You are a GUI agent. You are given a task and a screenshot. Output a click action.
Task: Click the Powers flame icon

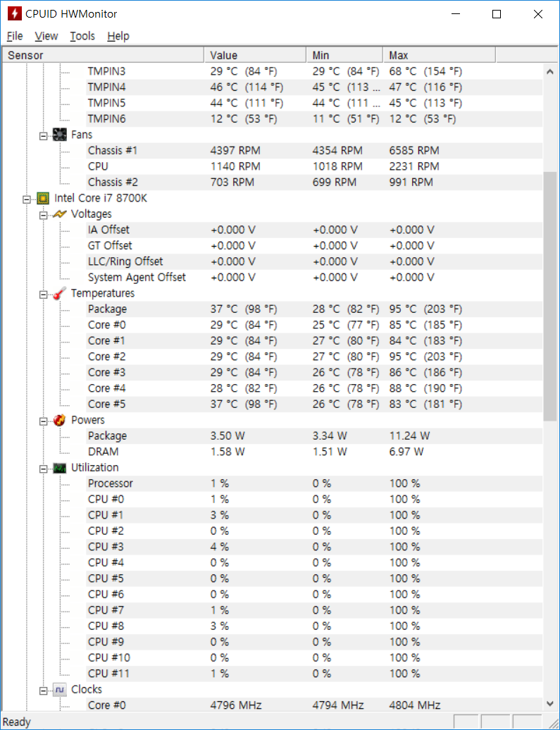point(60,420)
